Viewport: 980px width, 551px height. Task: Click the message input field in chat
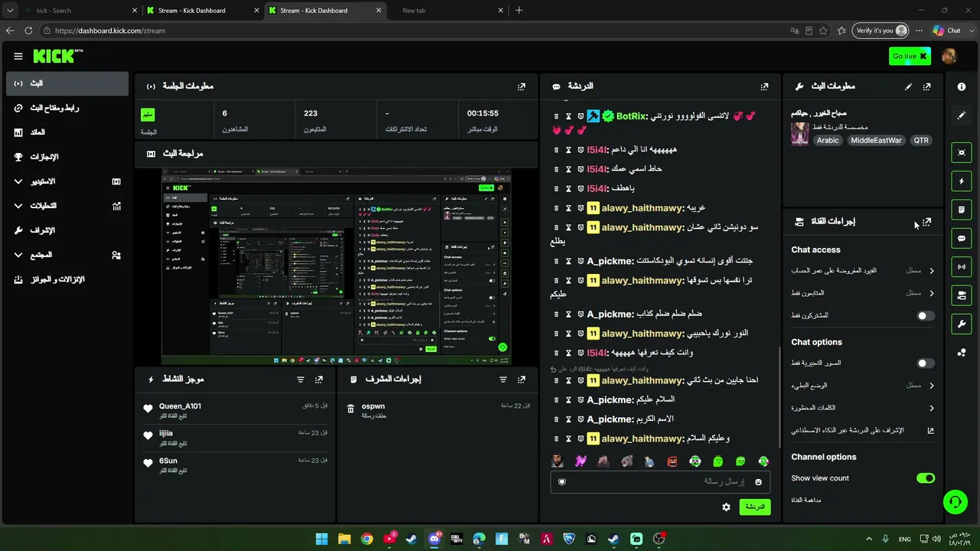(x=660, y=481)
